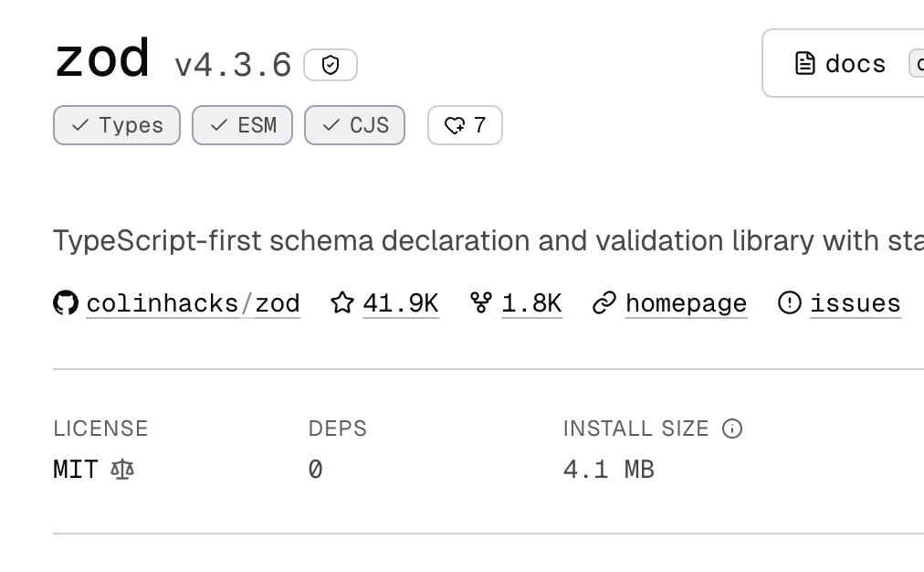Image resolution: width=924 pixels, height=572 pixels.
Task: Click the issues alert circle icon
Action: (790, 302)
